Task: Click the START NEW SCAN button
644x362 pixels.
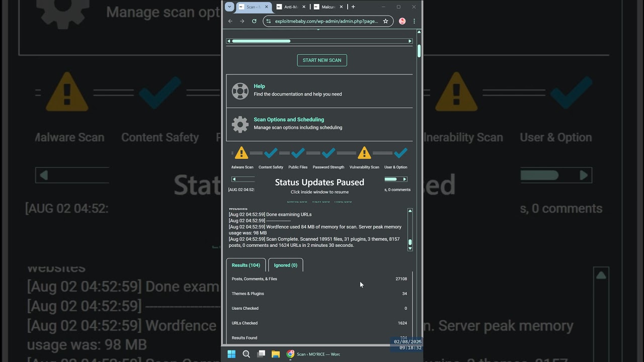Action: coord(322,60)
